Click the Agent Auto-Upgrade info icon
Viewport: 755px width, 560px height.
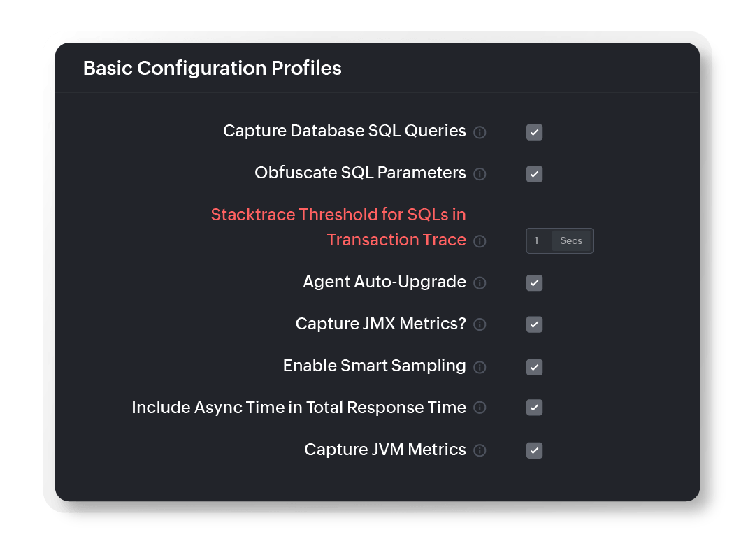(x=480, y=283)
